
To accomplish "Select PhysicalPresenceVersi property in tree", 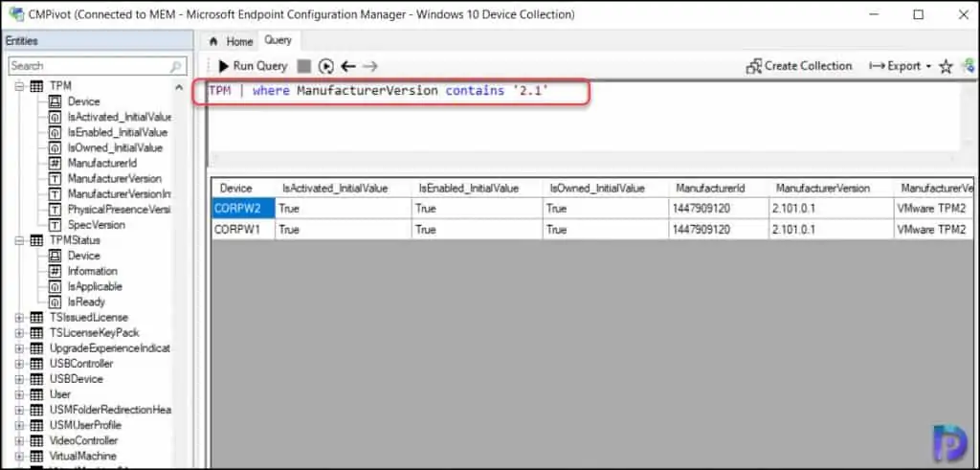I will (119, 210).
